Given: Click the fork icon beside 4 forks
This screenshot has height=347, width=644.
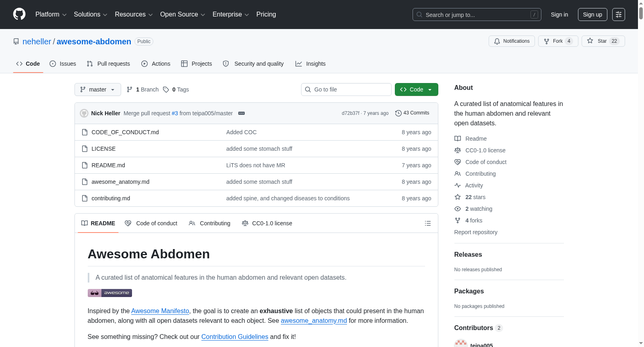Looking at the screenshot, I should tap(458, 220).
